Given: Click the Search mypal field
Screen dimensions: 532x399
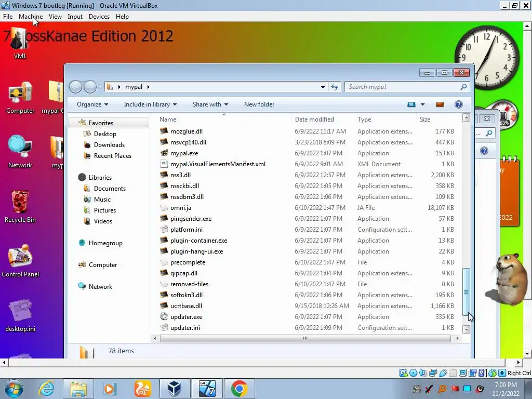Looking at the screenshot, I should click(407, 87).
